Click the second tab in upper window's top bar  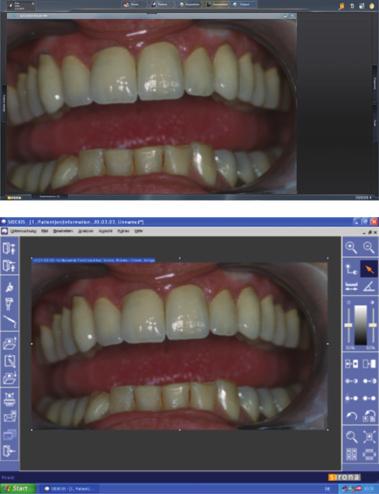160,4
